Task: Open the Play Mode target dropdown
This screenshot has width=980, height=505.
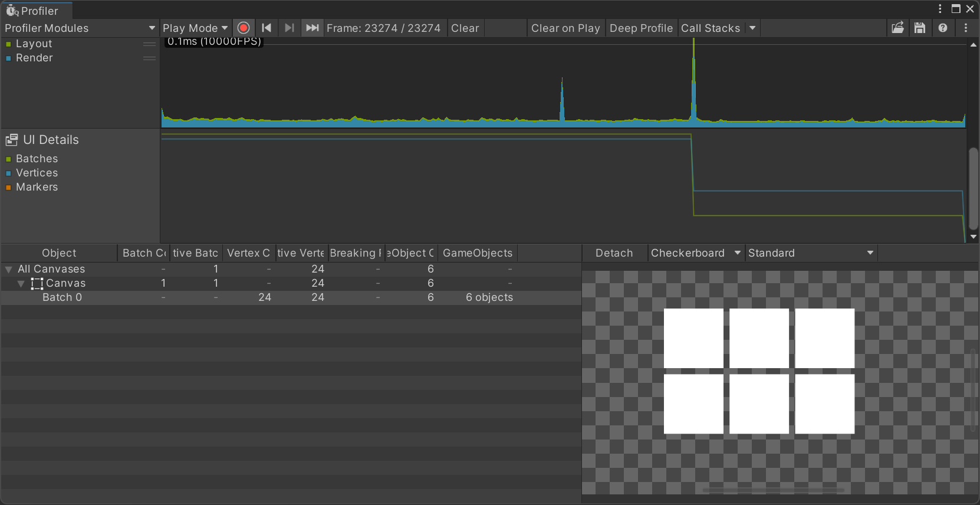Action: (195, 28)
